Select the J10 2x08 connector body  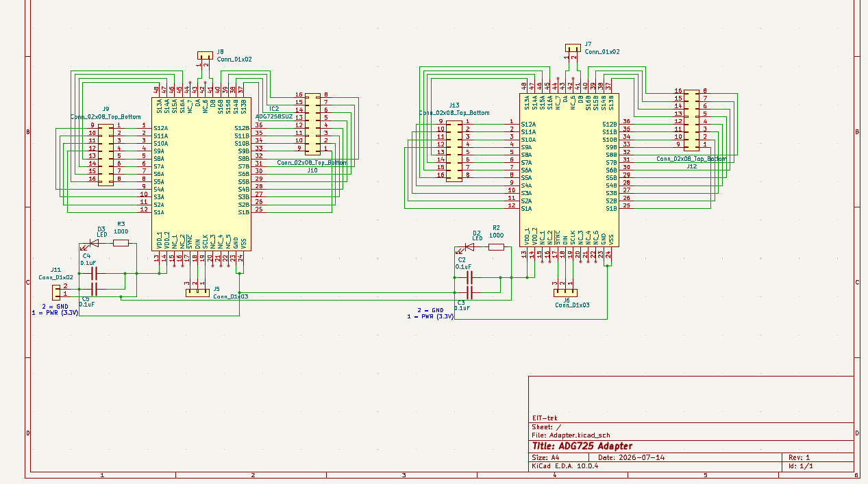click(312, 125)
